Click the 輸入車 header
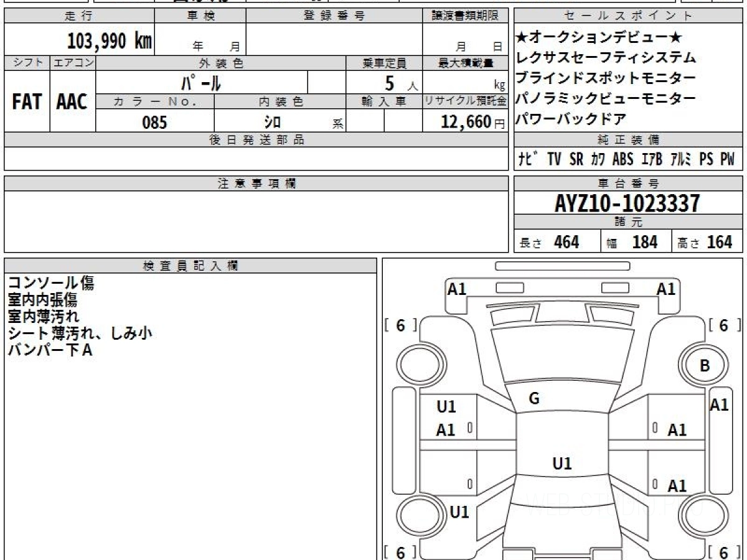Screen dimensions: 747x560 pos(384,101)
